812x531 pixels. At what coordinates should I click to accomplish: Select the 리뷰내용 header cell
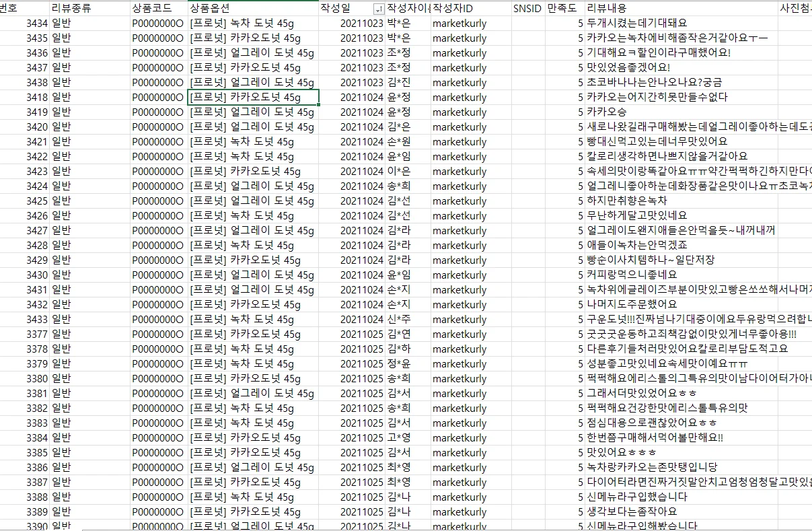606,8
